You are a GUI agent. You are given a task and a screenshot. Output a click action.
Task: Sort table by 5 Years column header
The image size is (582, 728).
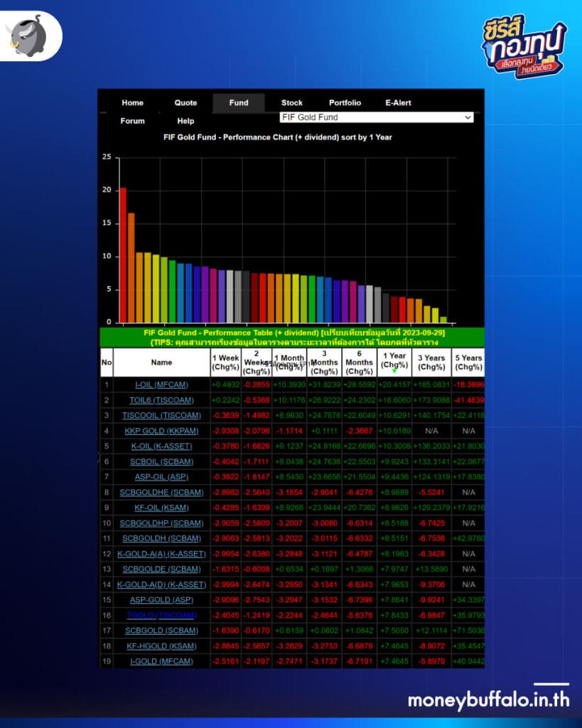click(x=468, y=363)
